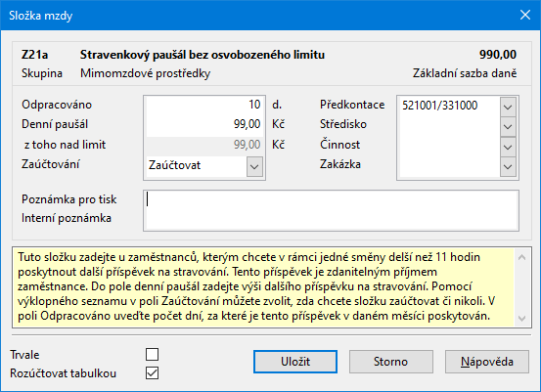Uncheck the Rozúčtovat tabulkou checkbox
Image resolution: width=541 pixels, height=392 pixels.
click(153, 373)
